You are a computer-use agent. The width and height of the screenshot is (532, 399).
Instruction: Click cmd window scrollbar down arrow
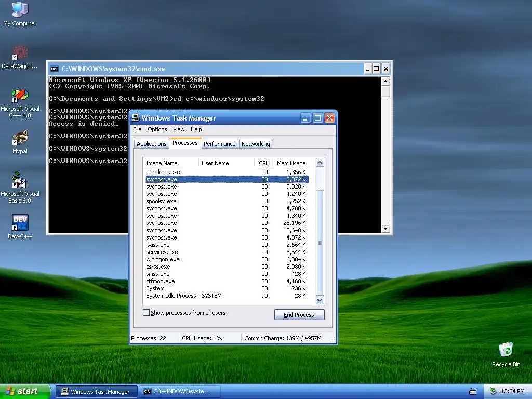[385, 229]
